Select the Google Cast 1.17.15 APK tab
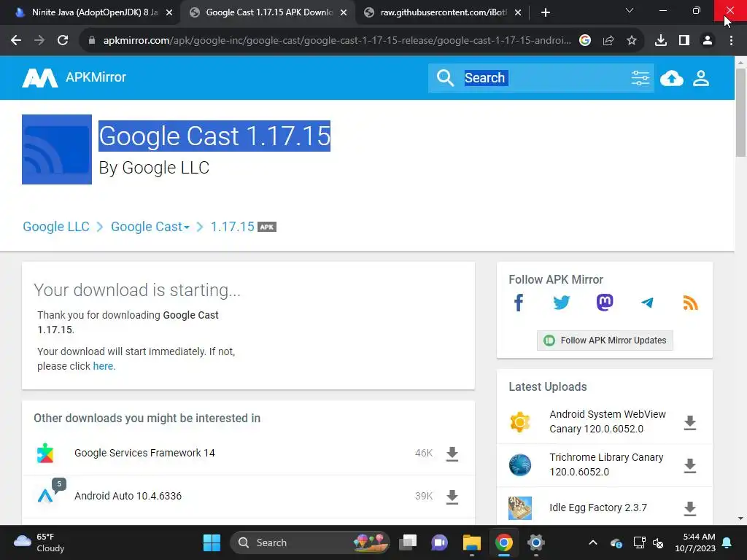The image size is (747, 560). click(268, 12)
